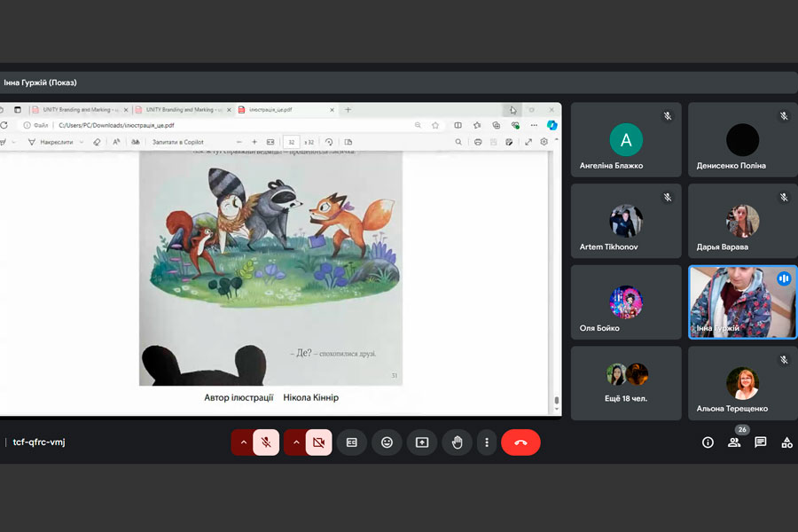Unmute the microphone in Meet
This screenshot has height=532, width=798.
(266, 442)
